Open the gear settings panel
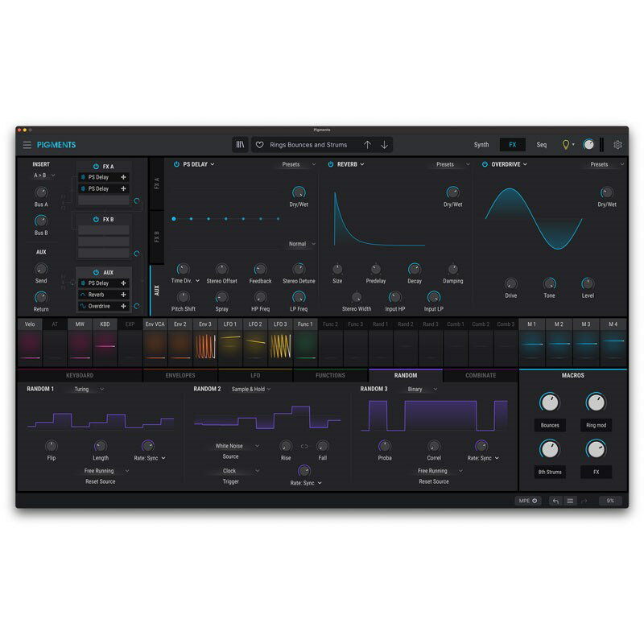 (x=617, y=145)
